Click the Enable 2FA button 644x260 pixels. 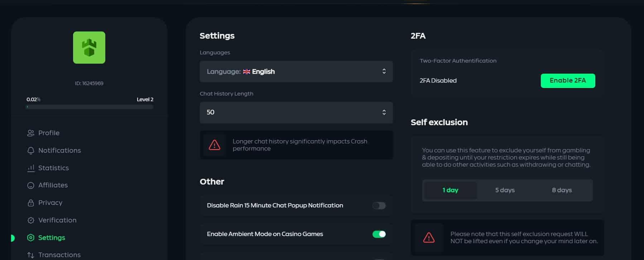pyautogui.click(x=568, y=81)
